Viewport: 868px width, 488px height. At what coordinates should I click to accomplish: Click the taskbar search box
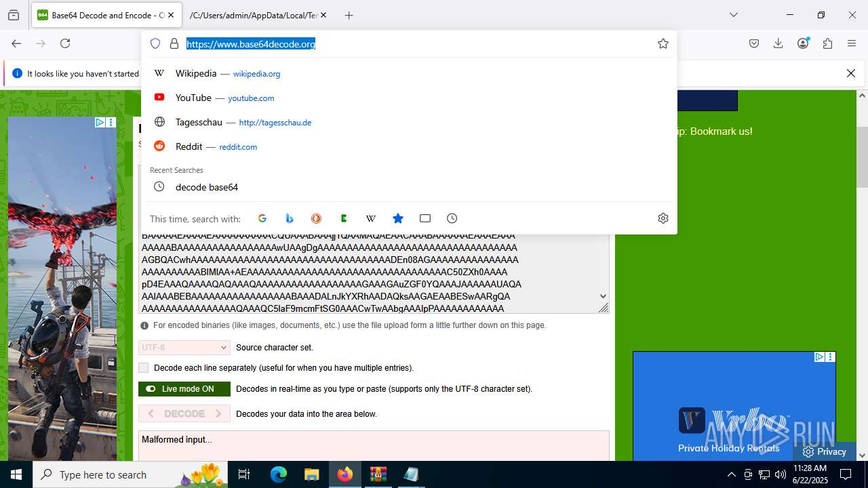point(131,474)
